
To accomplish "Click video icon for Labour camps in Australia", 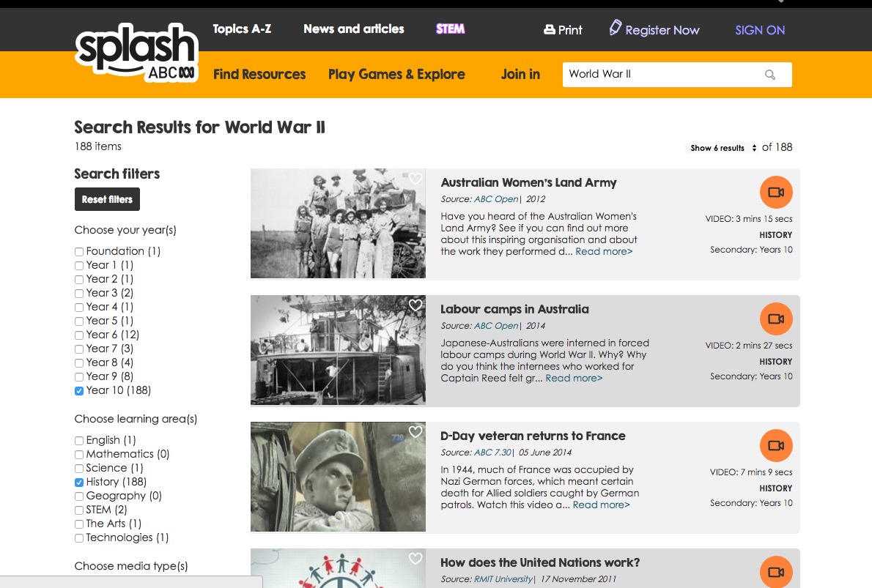I will [776, 319].
